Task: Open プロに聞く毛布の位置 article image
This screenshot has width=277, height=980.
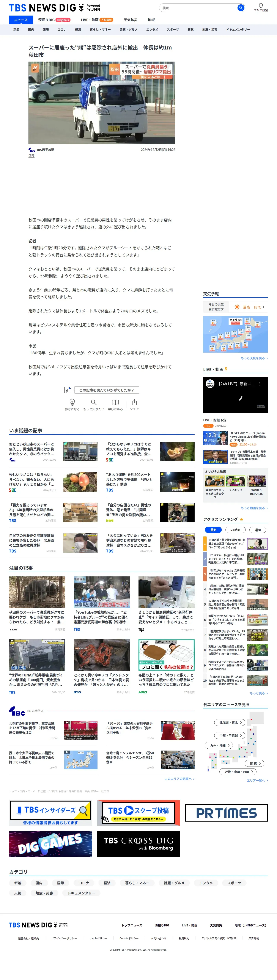Action: [166, 655]
